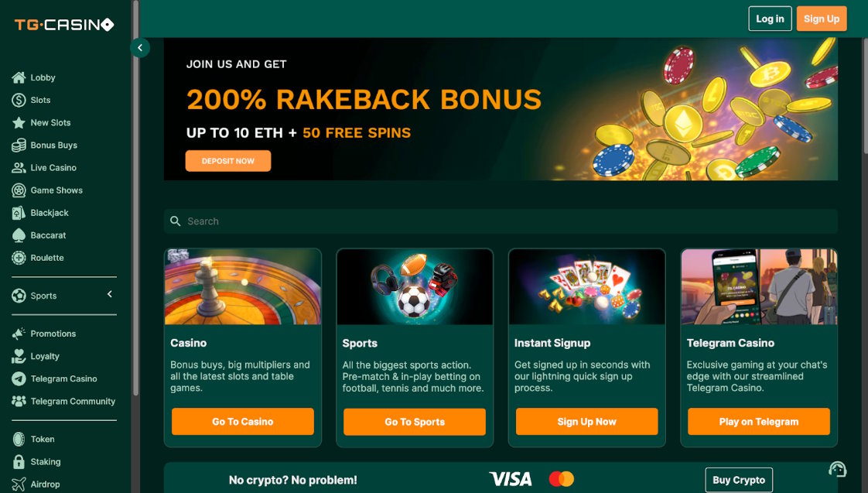Click the Telegram Casino card thumbnail
This screenshot has width=868, height=493.
(759, 286)
